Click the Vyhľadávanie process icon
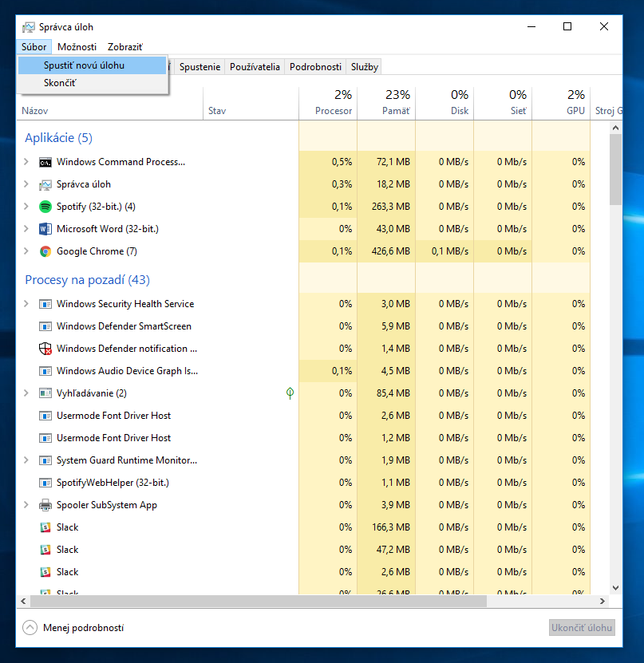Viewport: 644px width, 663px height. tap(45, 393)
